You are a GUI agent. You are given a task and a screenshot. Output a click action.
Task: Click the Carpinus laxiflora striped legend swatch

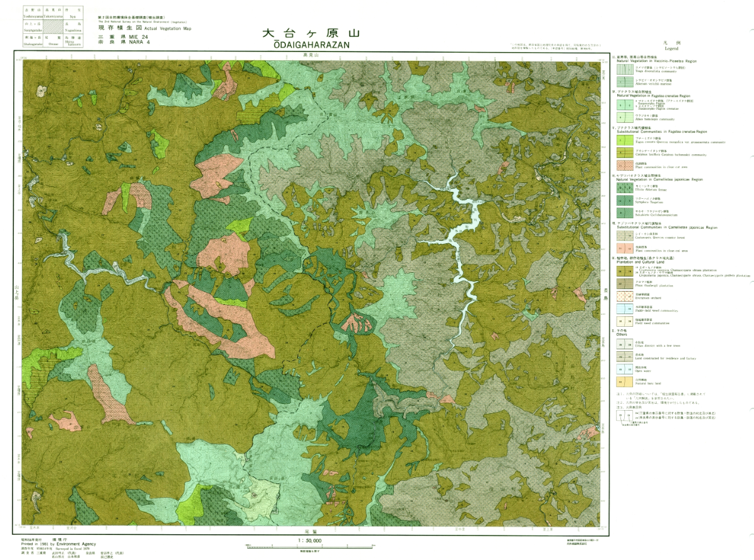point(624,153)
